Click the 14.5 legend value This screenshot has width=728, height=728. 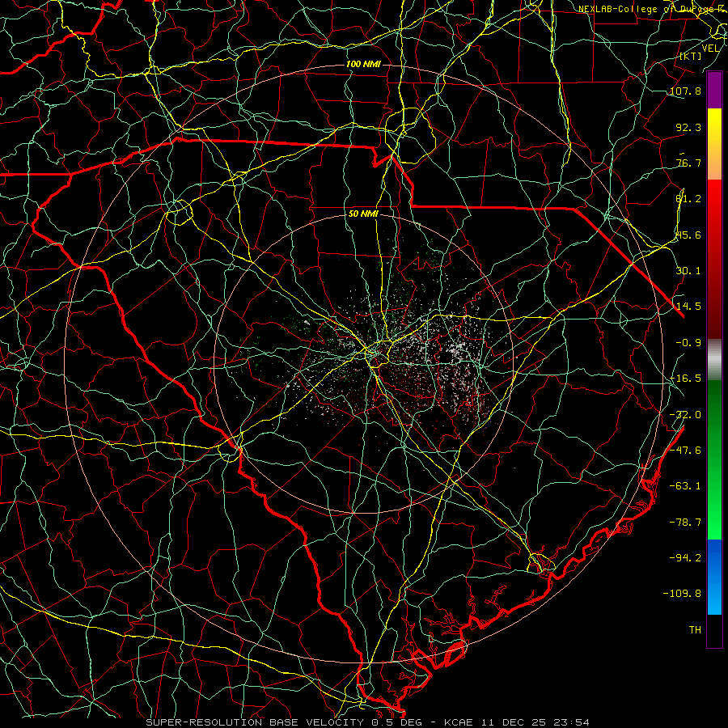688,306
